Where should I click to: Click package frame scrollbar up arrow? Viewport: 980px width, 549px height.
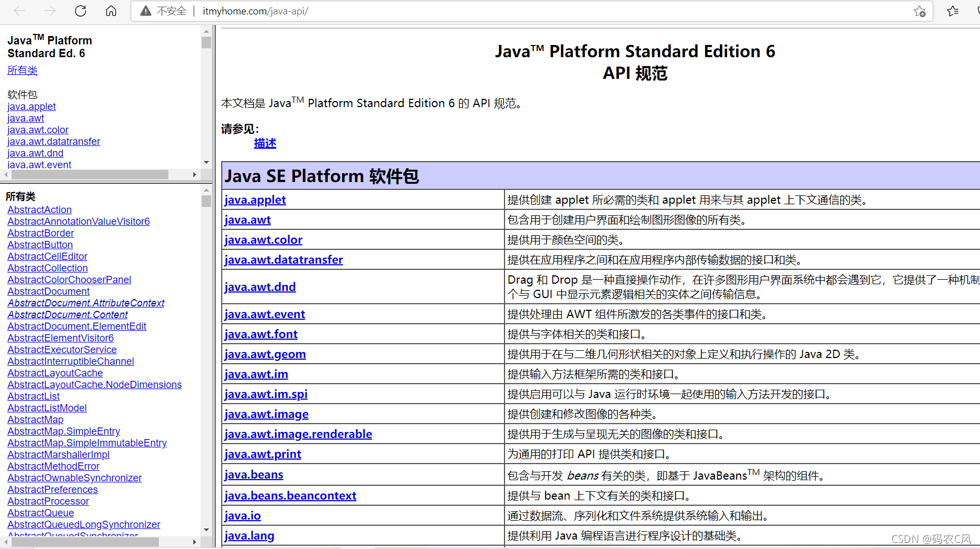207,31
